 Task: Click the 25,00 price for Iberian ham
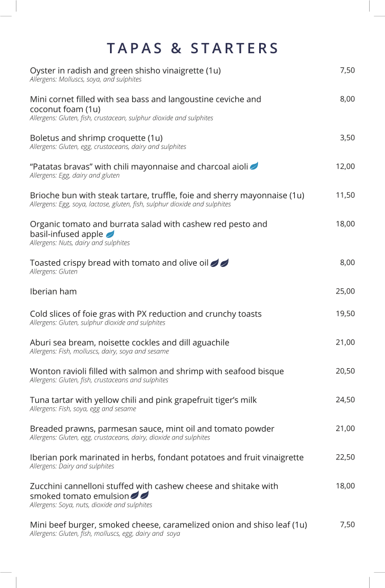(345, 291)
